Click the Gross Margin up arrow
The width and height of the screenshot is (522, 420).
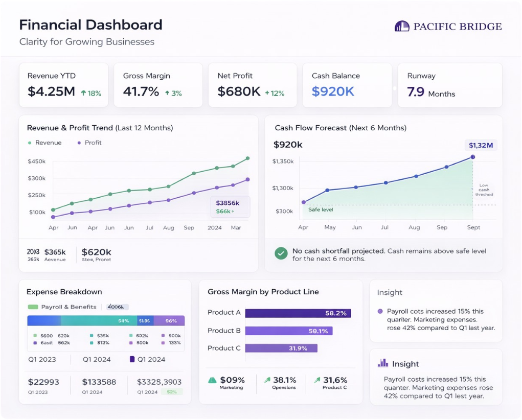167,94
